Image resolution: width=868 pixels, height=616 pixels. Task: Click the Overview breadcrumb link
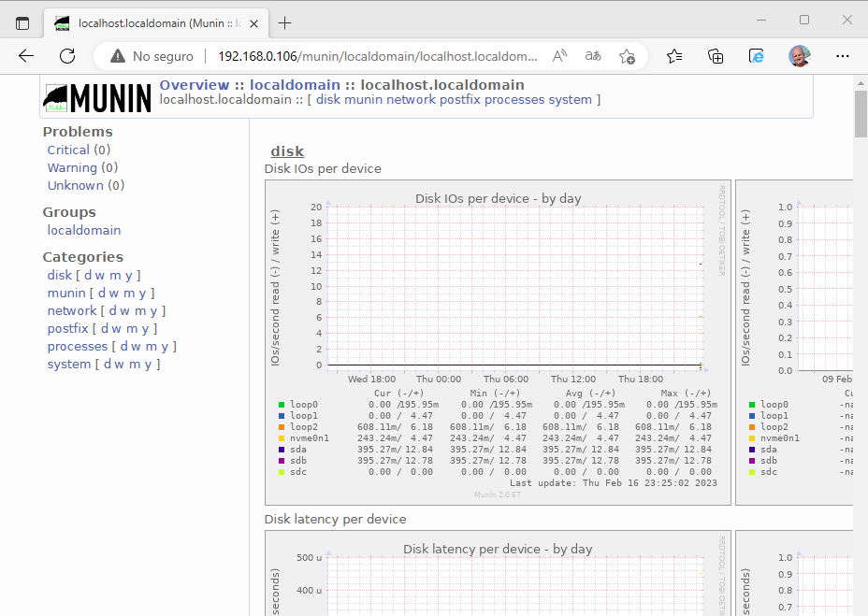195,85
